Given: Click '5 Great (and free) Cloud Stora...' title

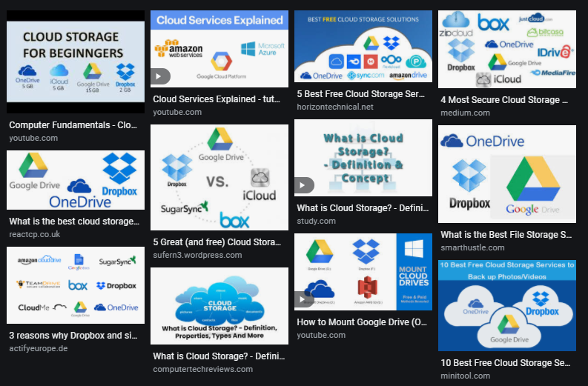Looking at the screenshot, I should point(217,242).
